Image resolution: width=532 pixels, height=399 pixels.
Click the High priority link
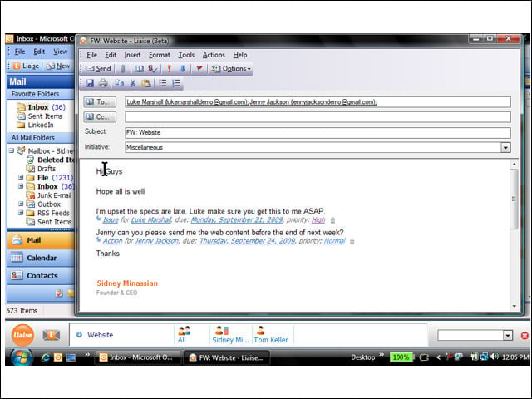pyautogui.click(x=318, y=220)
